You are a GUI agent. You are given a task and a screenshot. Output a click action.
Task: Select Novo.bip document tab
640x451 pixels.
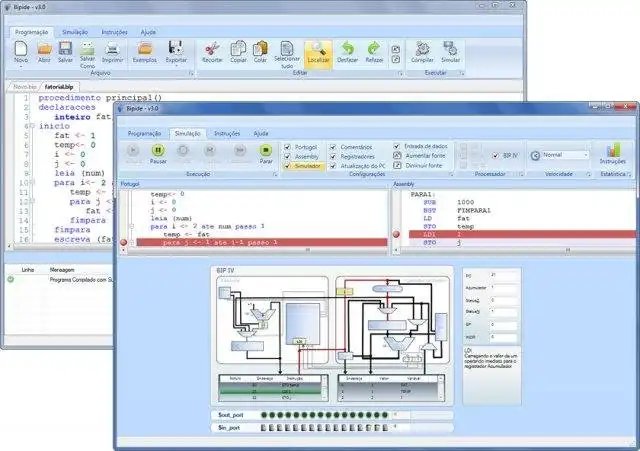24,87
